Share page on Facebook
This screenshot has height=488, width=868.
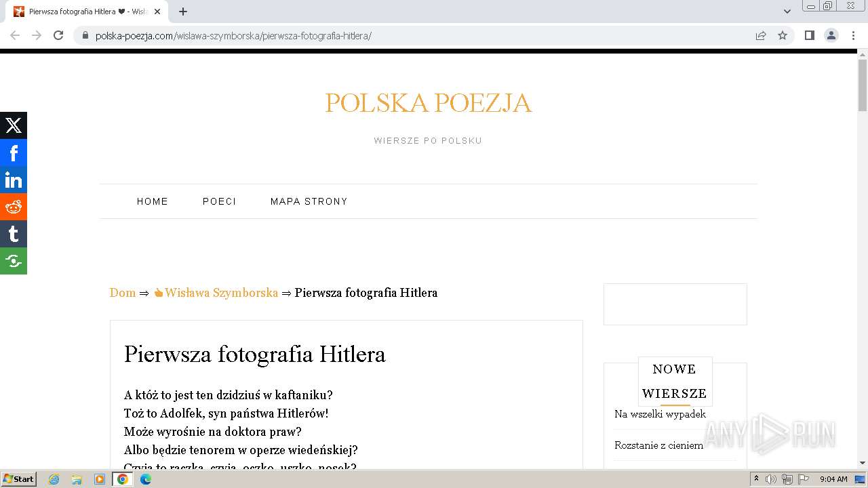(14, 152)
